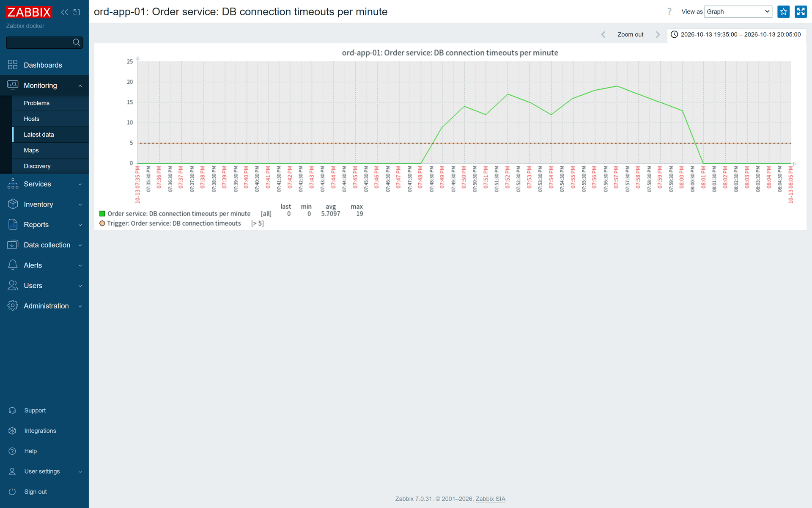The width and height of the screenshot is (812, 508).
Task: Click the User settings person icon
Action: tap(12, 471)
